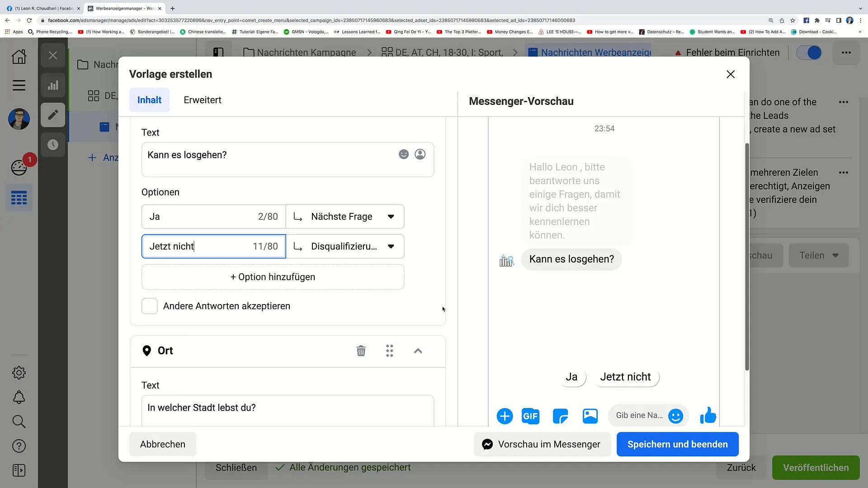The width and height of the screenshot is (868, 488).
Task: Open a new Chrome tab with plus
Action: [173, 8]
